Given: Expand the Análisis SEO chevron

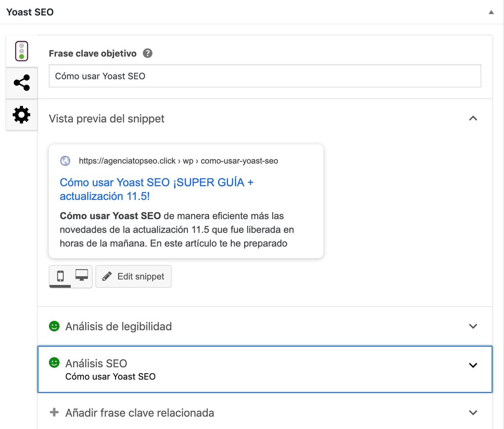Looking at the screenshot, I should (473, 365).
